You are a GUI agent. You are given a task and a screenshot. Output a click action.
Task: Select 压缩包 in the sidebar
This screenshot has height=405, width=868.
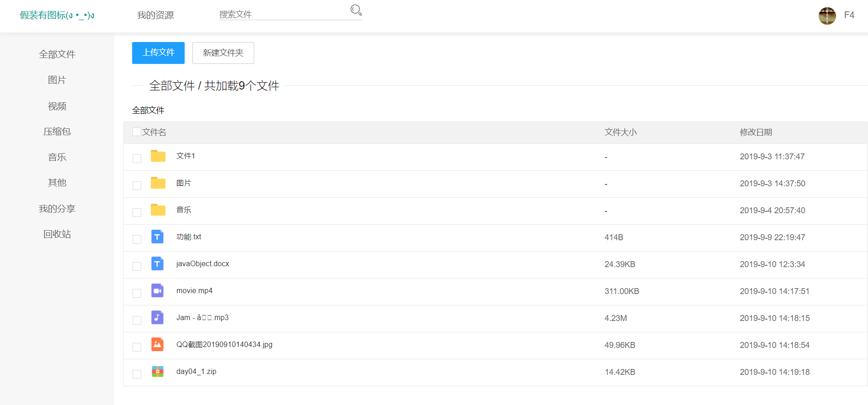coord(57,131)
